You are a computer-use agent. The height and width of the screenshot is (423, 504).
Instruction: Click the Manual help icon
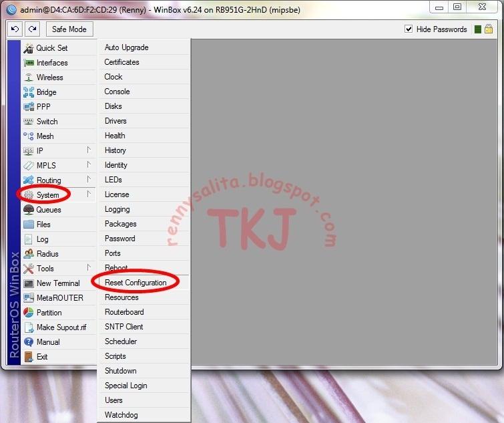pyautogui.click(x=29, y=342)
